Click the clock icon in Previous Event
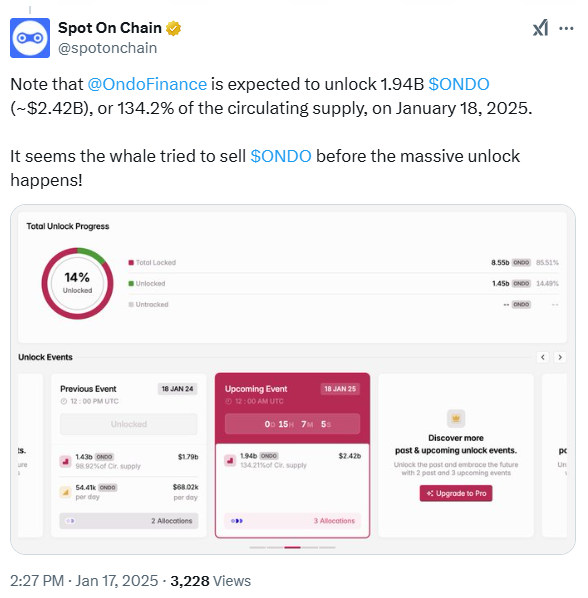The image size is (588, 598). point(64,401)
